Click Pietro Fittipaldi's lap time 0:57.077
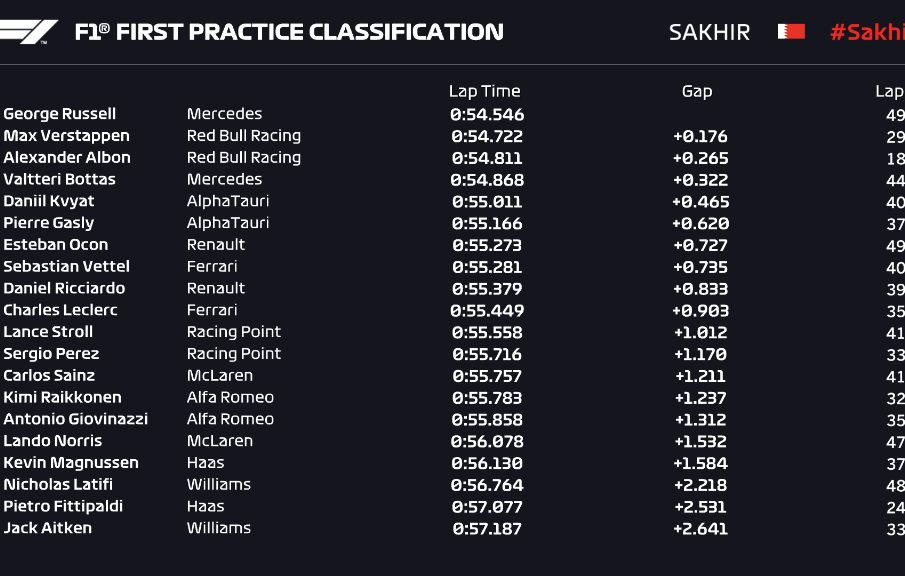 [487, 507]
